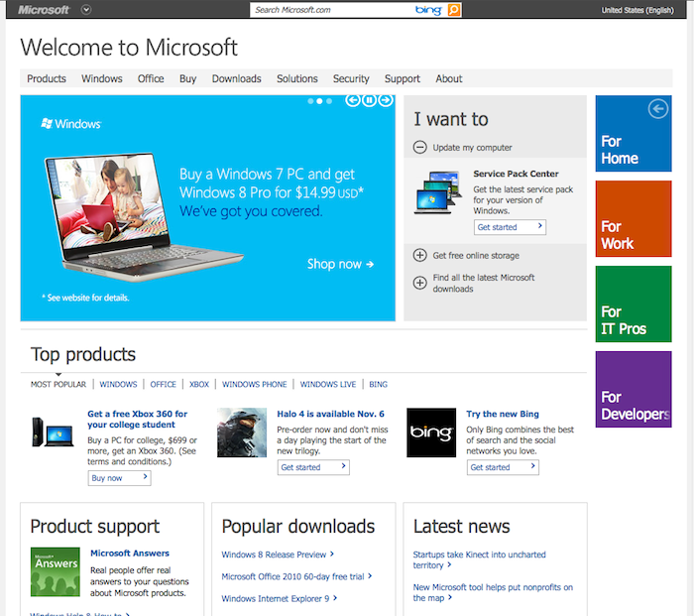Open the Buy menu item
This screenshot has height=616, width=694.
[187, 78]
